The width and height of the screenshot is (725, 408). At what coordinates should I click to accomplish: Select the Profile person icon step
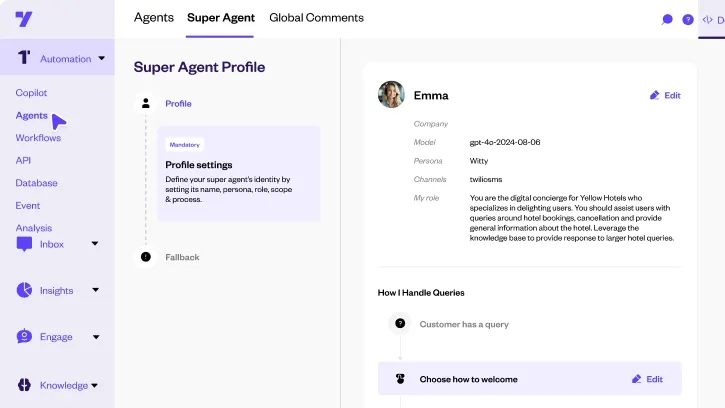(146, 103)
